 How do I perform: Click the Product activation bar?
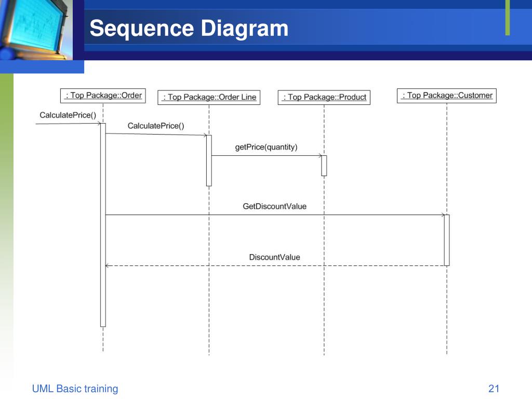point(324,166)
